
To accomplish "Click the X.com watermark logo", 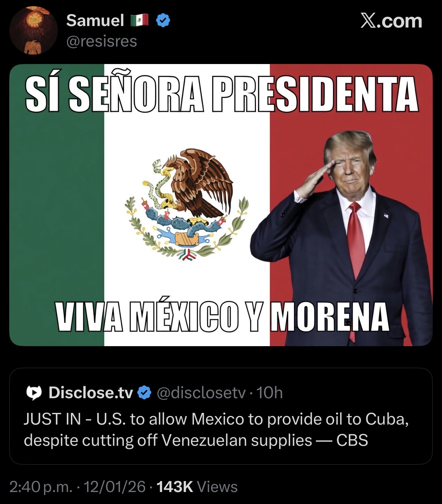I will (391, 21).
